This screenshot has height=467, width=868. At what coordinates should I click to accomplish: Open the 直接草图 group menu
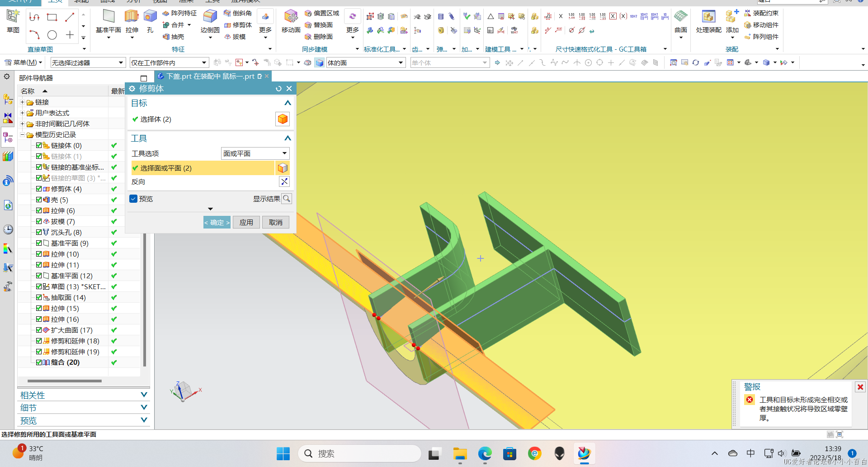click(x=84, y=49)
